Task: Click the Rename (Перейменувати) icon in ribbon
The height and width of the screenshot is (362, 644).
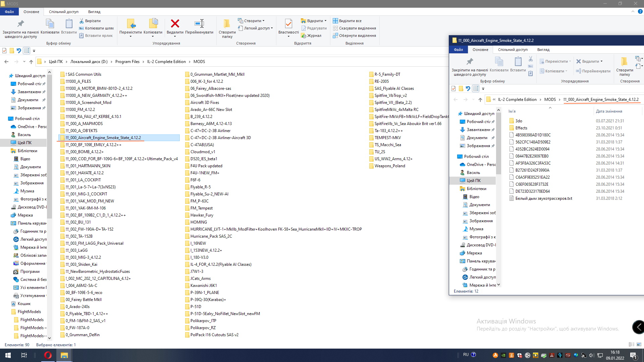Action: tap(199, 24)
